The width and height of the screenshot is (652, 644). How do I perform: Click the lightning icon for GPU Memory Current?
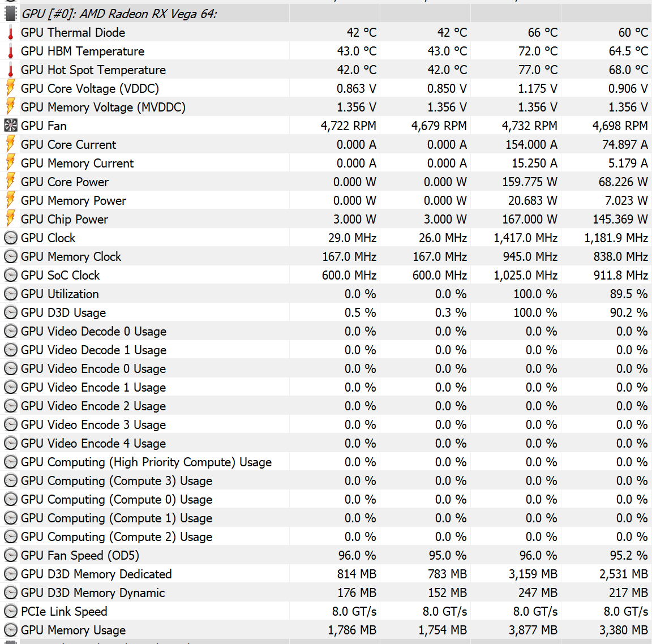(x=10, y=164)
